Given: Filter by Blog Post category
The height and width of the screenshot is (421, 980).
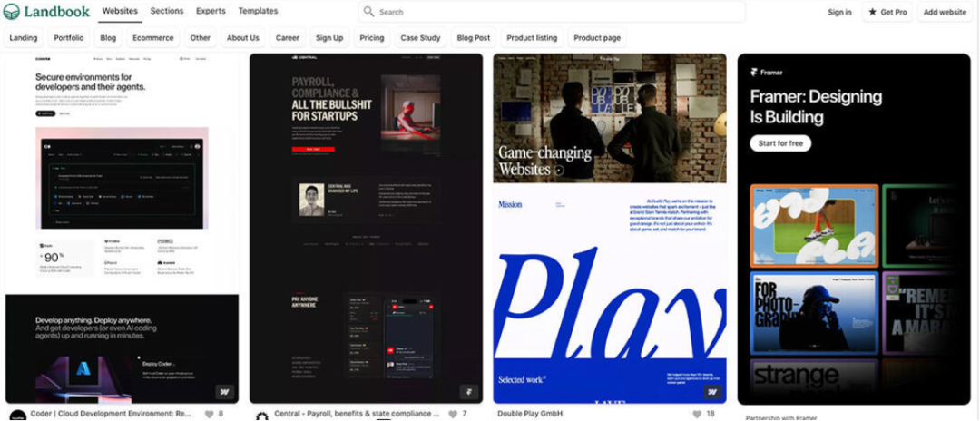Looking at the screenshot, I should click(x=474, y=37).
